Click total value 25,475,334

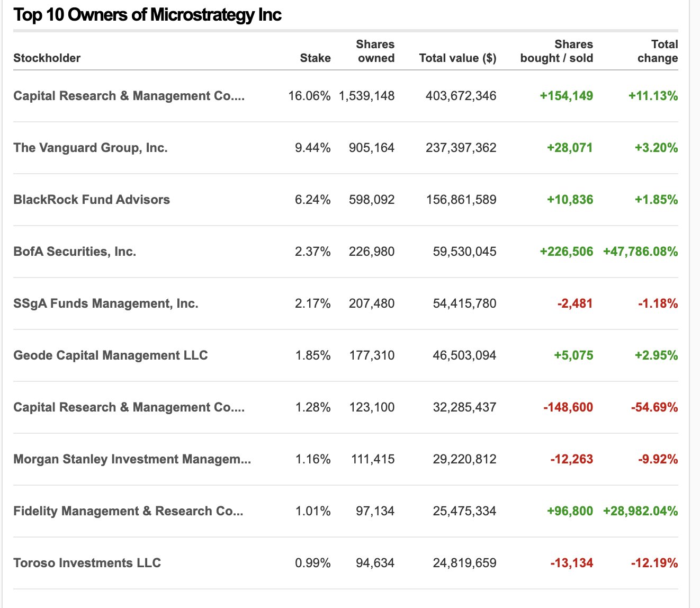pyautogui.click(x=465, y=511)
